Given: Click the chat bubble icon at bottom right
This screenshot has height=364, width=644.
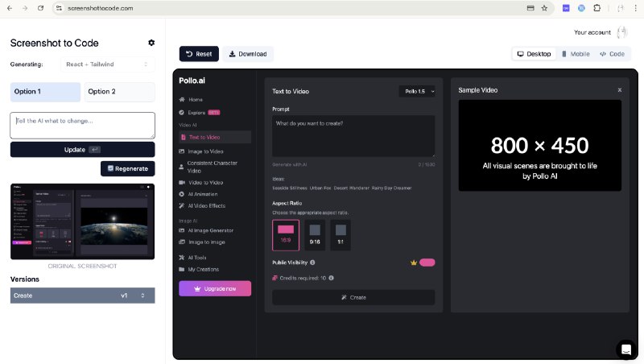Looking at the screenshot, I should (626, 350).
